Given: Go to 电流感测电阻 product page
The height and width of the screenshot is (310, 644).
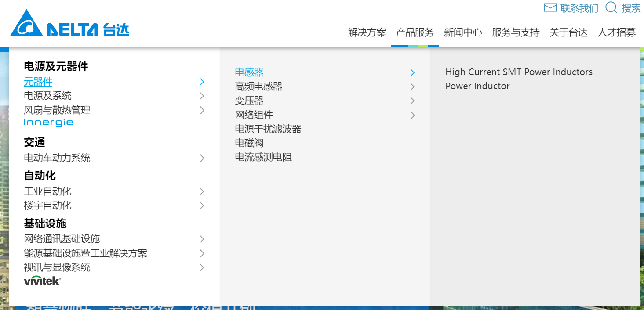Looking at the screenshot, I should [x=263, y=157].
